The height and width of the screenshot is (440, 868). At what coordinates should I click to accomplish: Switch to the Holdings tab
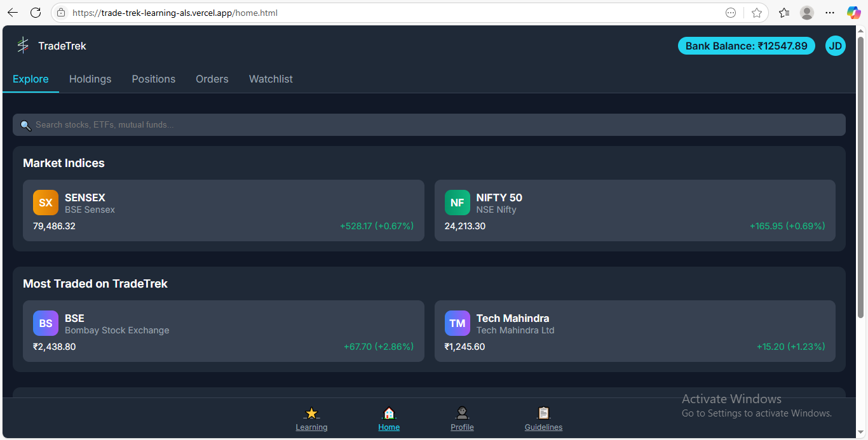pos(90,79)
